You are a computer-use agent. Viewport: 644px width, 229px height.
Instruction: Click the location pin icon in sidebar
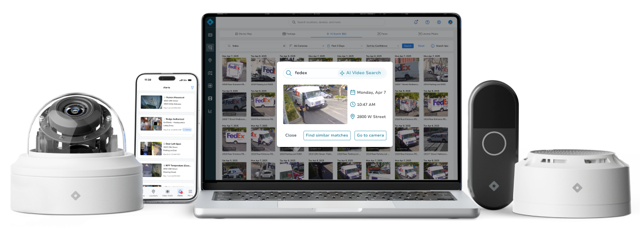coord(210,60)
